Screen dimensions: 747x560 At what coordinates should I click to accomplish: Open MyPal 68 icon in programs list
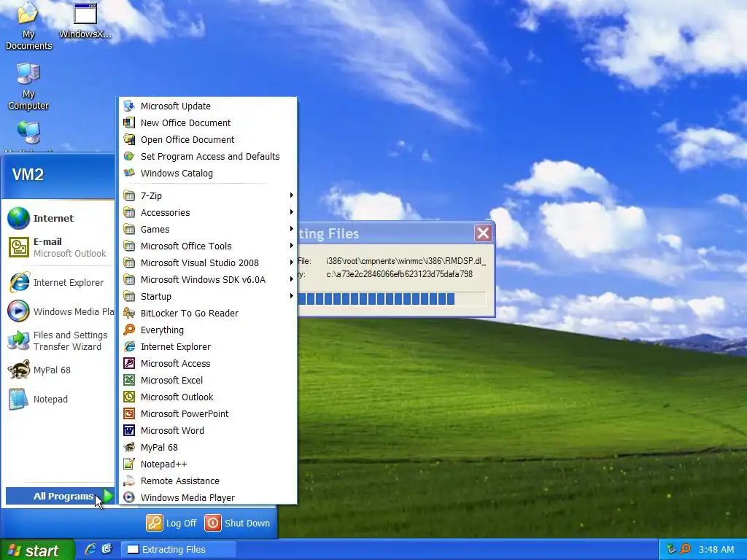[x=129, y=447]
